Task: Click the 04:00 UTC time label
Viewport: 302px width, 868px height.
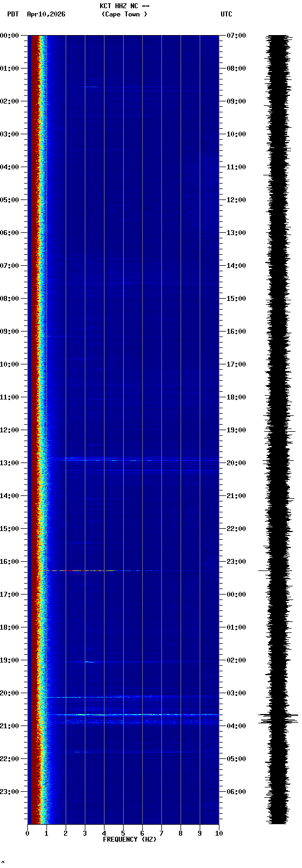Action: click(236, 726)
